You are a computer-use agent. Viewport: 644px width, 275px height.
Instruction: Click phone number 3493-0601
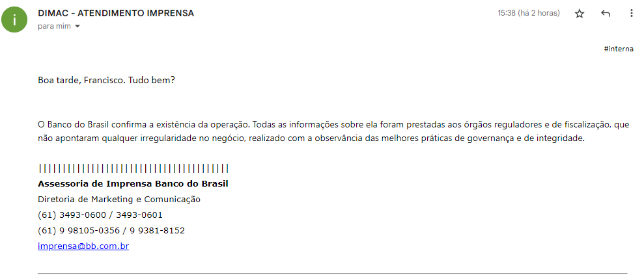point(139,215)
